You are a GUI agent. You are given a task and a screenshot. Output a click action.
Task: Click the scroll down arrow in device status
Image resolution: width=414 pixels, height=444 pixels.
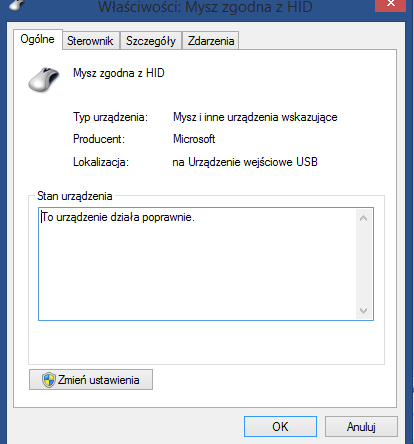pyautogui.click(x=364, y=310)
